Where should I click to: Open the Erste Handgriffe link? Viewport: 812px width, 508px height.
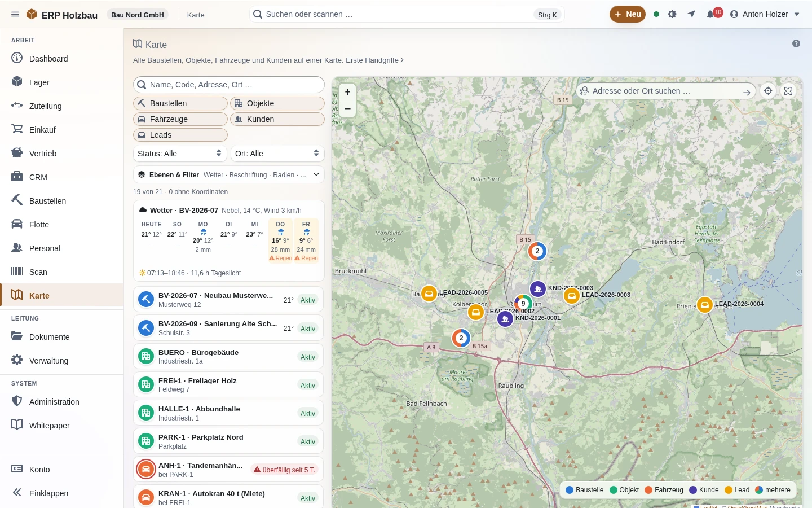374,60
